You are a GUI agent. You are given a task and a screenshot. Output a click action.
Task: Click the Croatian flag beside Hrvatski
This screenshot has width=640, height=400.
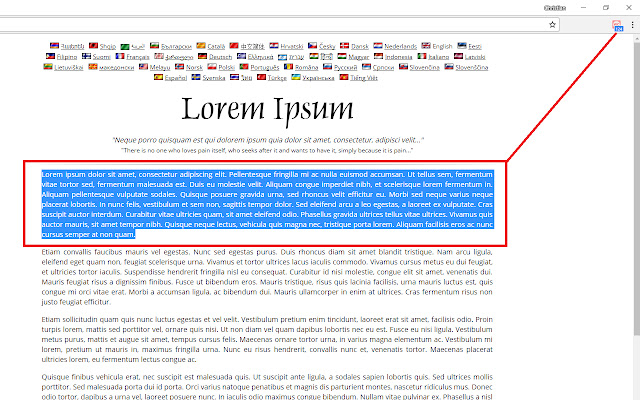click(x=274, y=45)
